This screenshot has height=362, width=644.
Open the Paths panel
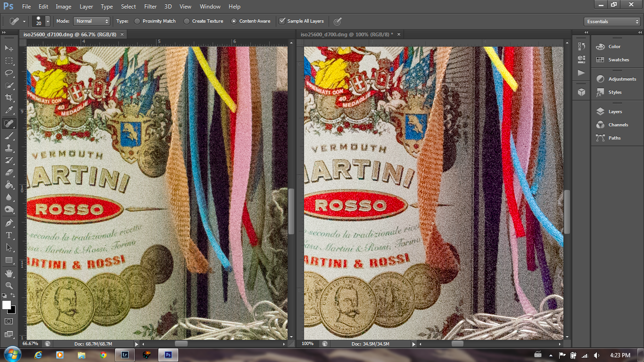[x=614, y=138]
